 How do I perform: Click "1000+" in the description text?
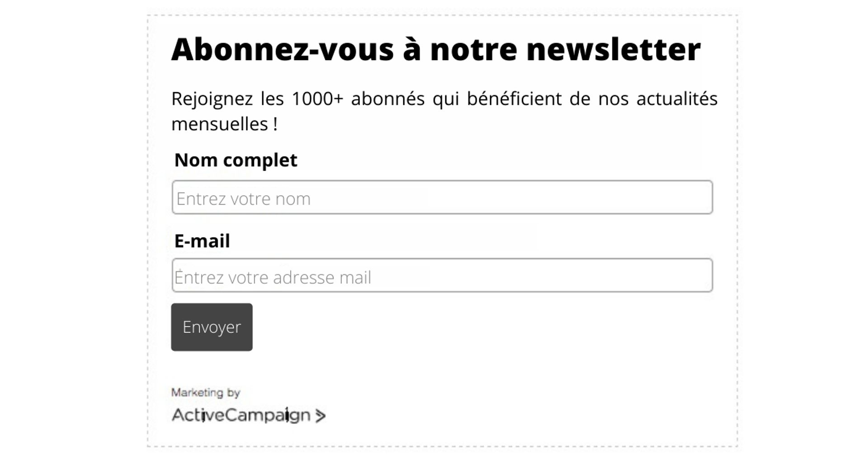pos(317,98)
